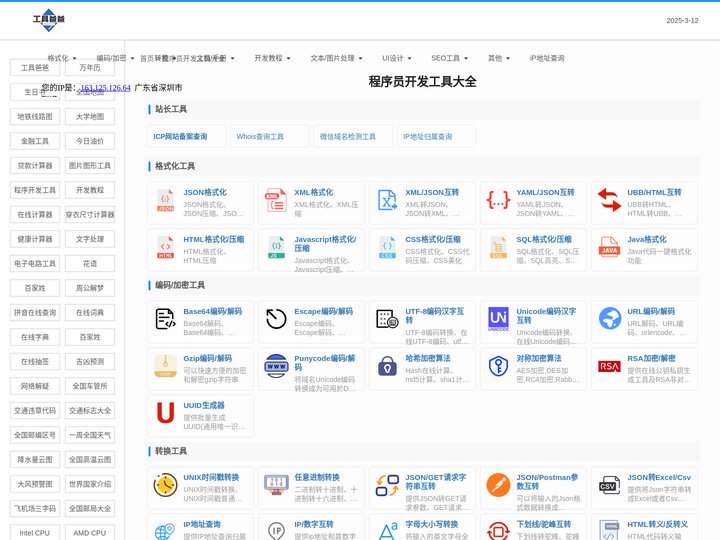Expand the SEO工具 dropdown menu
Screen dimensions: 720x540
[450, 58]
